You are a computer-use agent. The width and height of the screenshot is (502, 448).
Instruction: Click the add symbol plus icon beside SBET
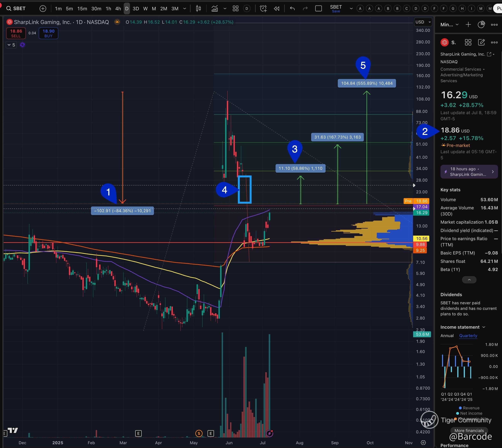click(43, 9)
